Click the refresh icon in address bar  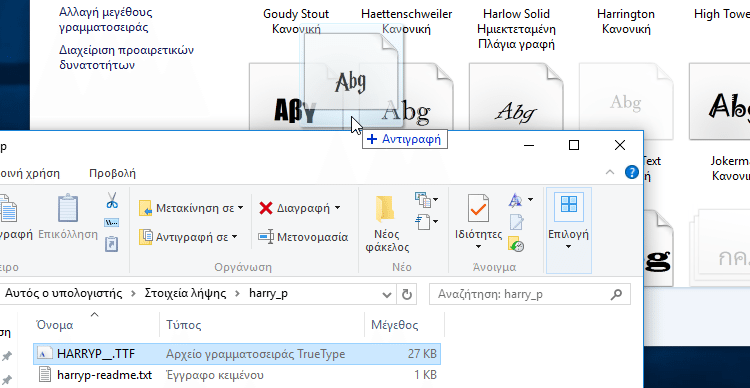407,294
